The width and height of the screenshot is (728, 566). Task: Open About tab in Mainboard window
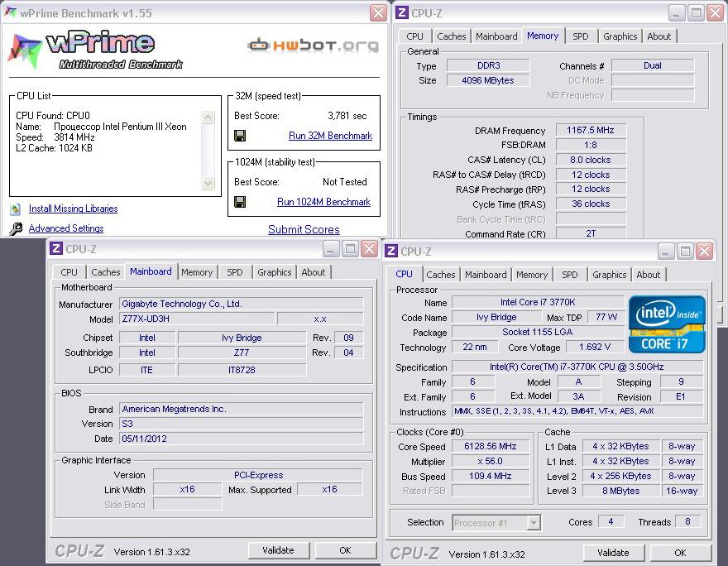(x=314, y=272)
